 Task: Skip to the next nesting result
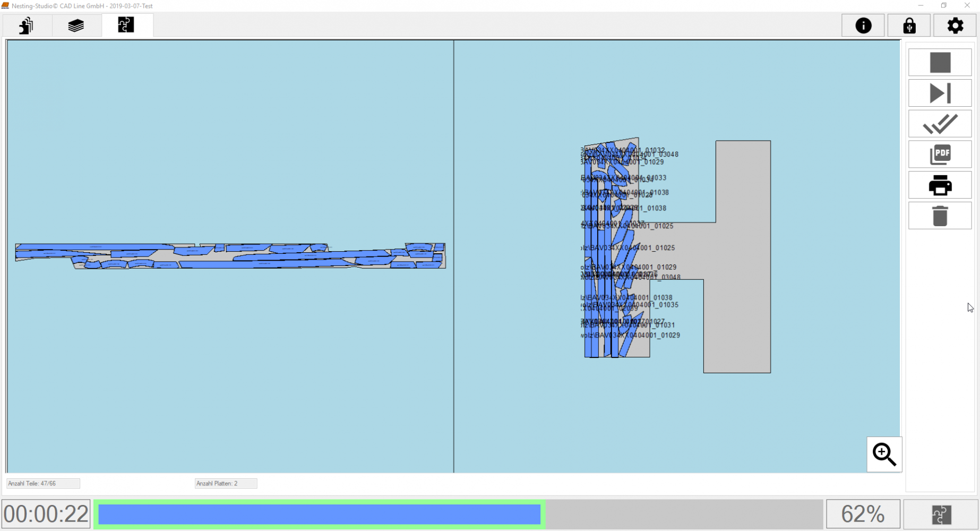[x=940, y=93]
